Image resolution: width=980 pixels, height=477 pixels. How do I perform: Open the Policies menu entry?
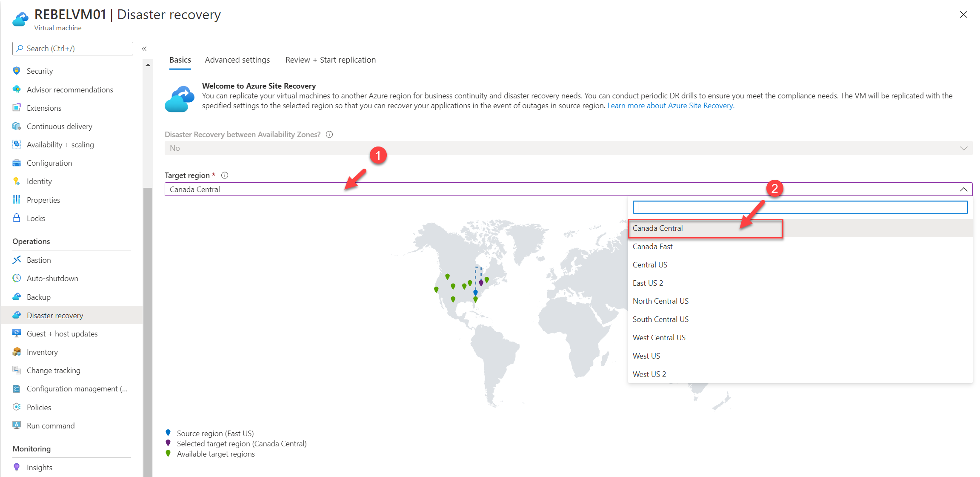click(71, 407)
